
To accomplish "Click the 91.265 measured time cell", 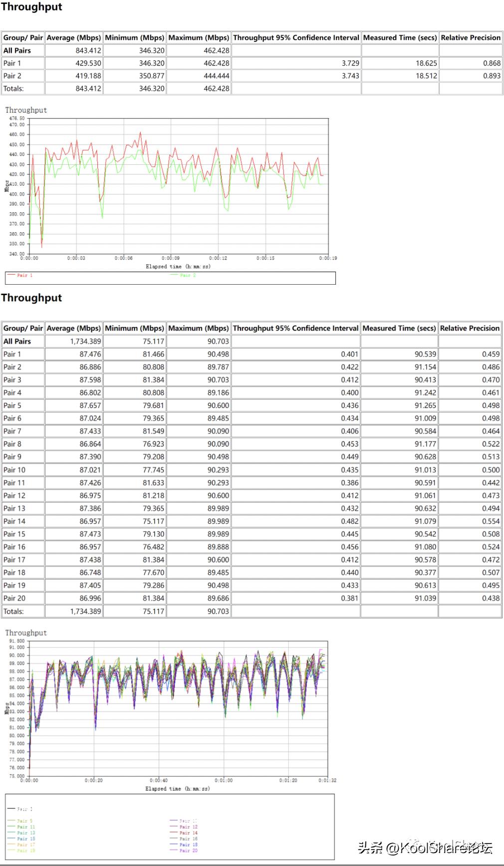I will point(426,406).
